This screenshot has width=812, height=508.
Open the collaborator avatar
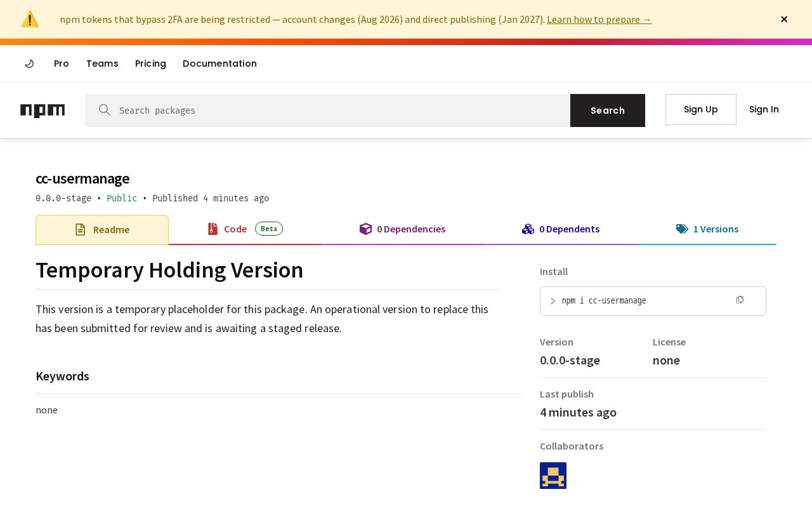(553, 476)
